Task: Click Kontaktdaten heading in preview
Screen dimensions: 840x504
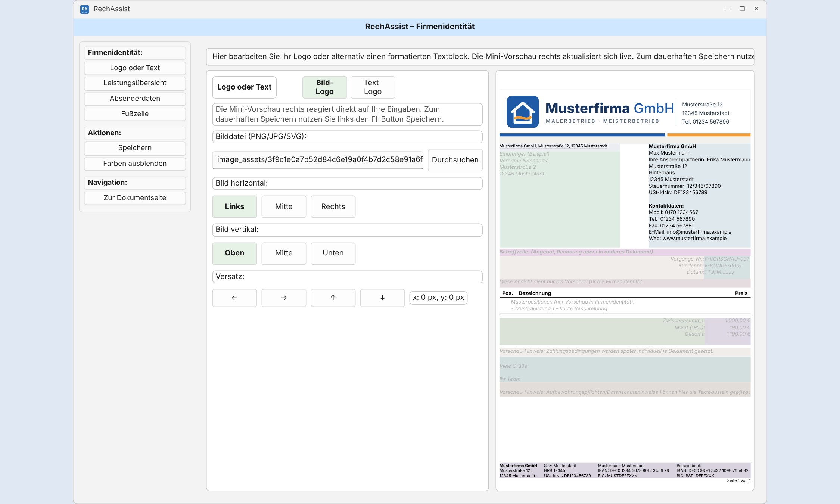Action: click(x=666, y=206)
